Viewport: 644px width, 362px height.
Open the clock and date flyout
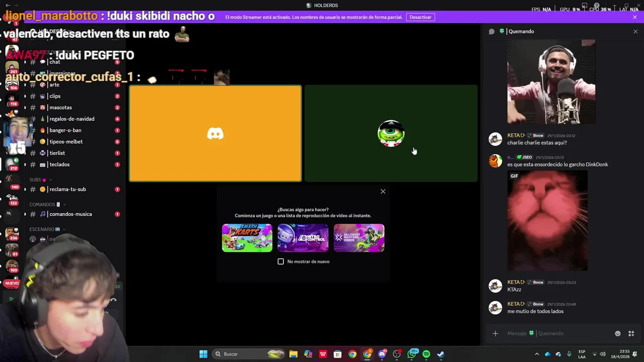point(620,354)
